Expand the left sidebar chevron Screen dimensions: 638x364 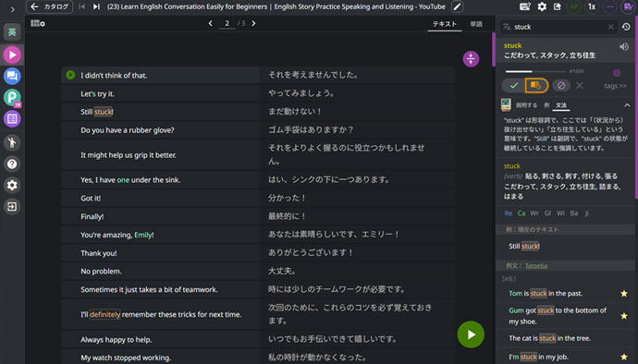[12, 9]
